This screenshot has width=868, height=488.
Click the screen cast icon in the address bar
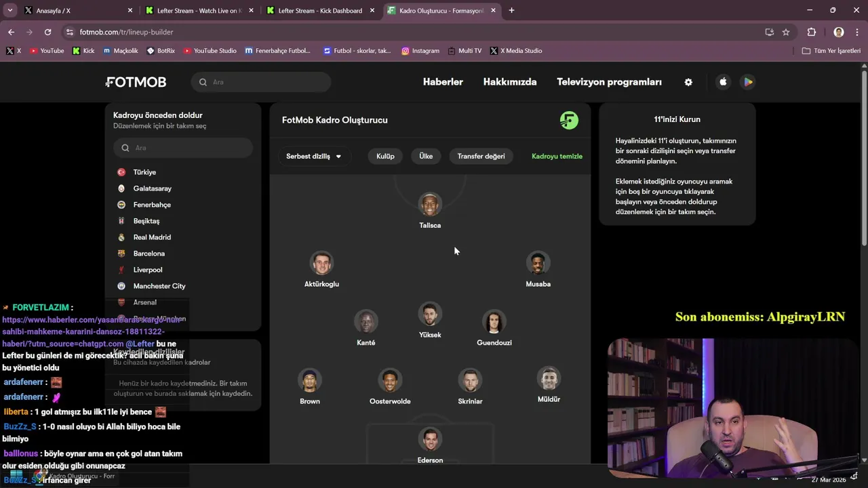(769, 32)
